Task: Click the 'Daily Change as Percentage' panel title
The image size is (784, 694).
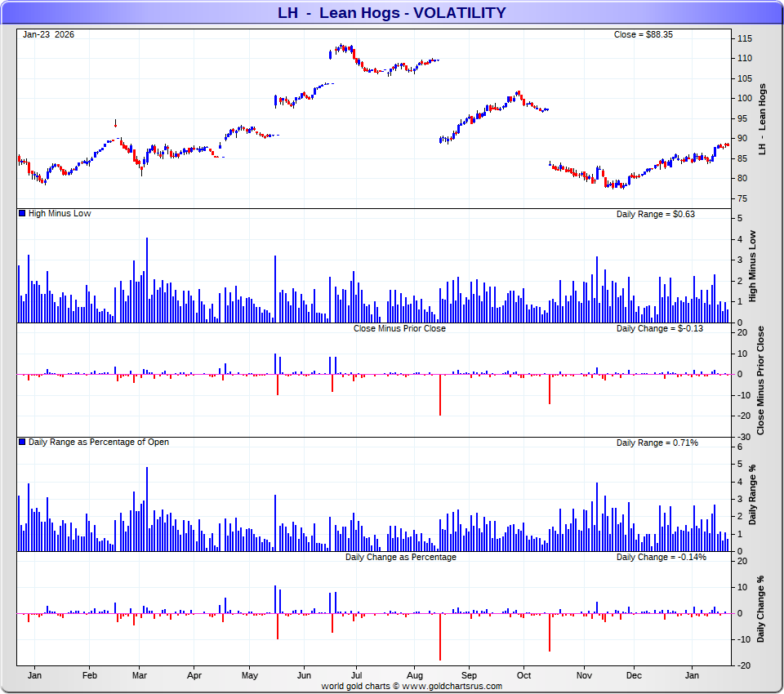Action: click(400, 557)
